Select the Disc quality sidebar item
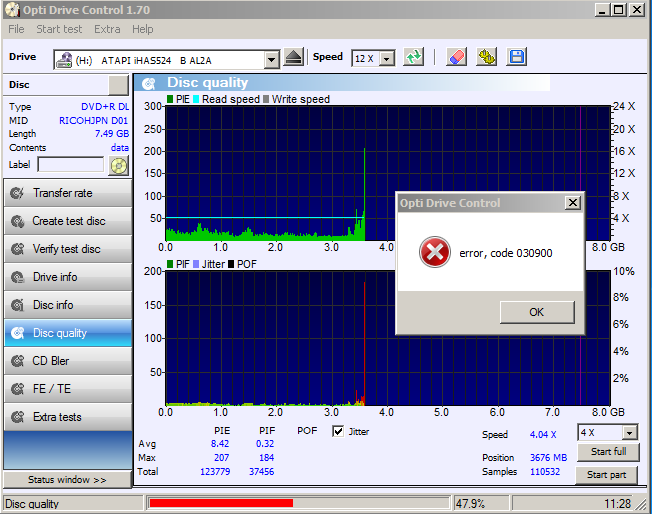652x514 pixels. [x=68, y=333]
